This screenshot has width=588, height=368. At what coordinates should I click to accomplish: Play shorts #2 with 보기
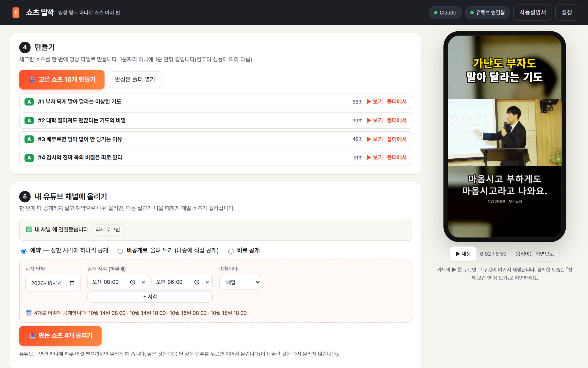coord(375,120)
